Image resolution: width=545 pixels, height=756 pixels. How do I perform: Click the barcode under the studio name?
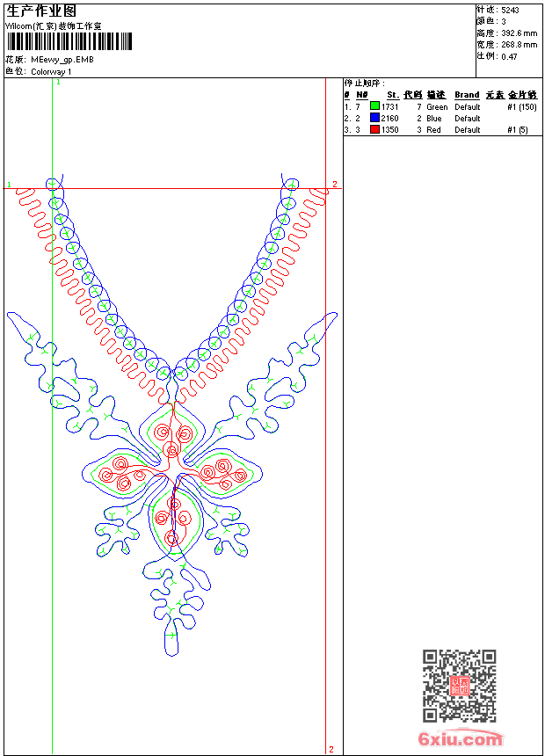pos(69,41)
